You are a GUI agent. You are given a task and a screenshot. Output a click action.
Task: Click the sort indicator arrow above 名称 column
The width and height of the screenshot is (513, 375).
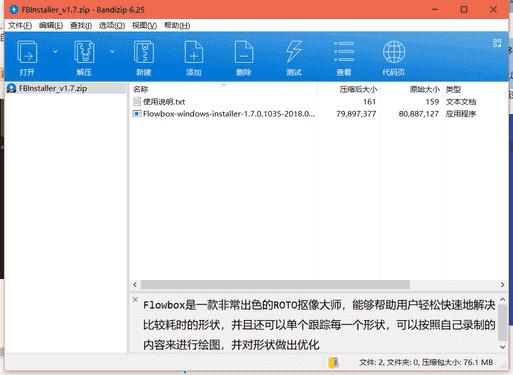click(x=224, y=85)
